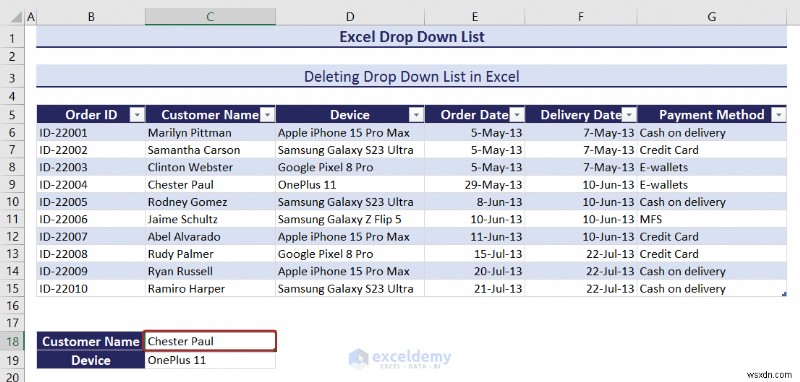This screenshot has height=382, width=800.
Task: Open the Device column filter dropdown
Action: tap(417, 115)
